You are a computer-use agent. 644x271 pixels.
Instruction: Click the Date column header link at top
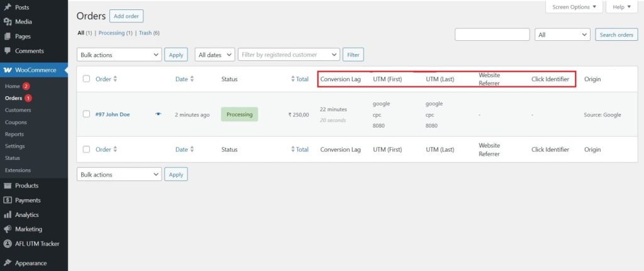[x=182, y=79]
